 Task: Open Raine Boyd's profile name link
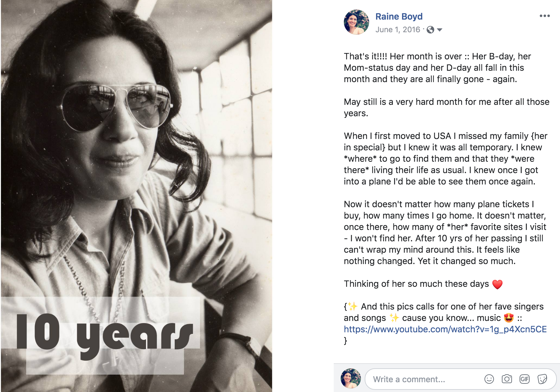tap(399, 16)
